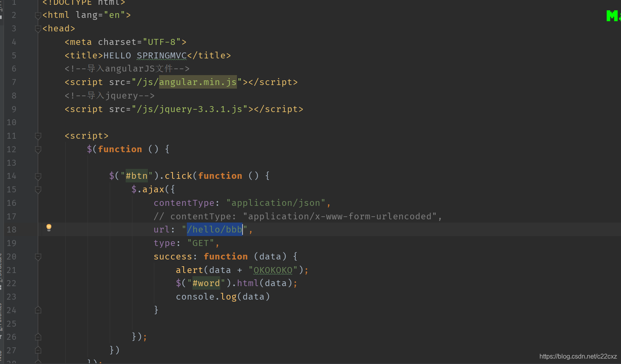Collapse the script block fold on line 11
Image resolution: width=621 pixels, height=364 pixels.
point(38,136)
